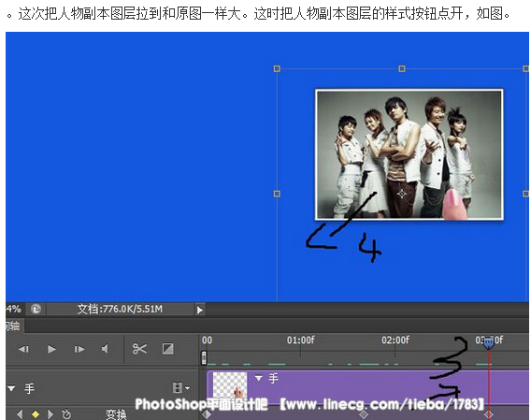This screenshot has height=420, width=531.
Task: Click the top-left transform handle
Action: pyautogui.click(x=277, y=69)
